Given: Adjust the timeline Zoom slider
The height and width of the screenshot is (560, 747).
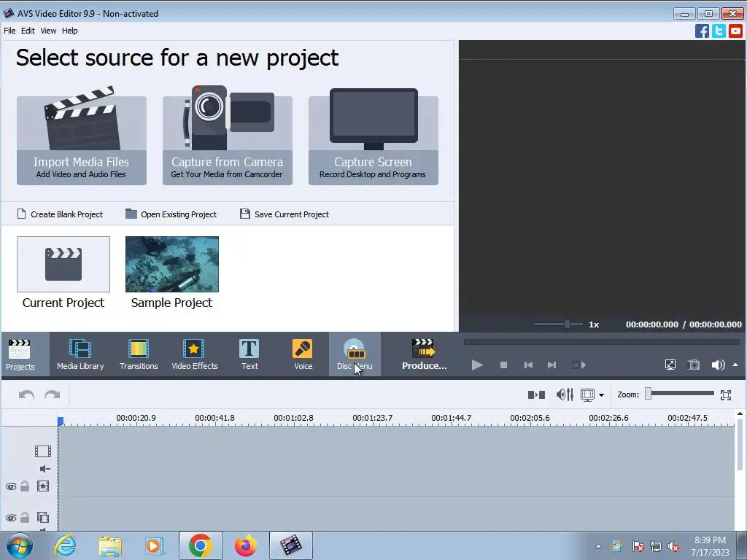Looking at the screenshot, I should click(x=681, y=394).
